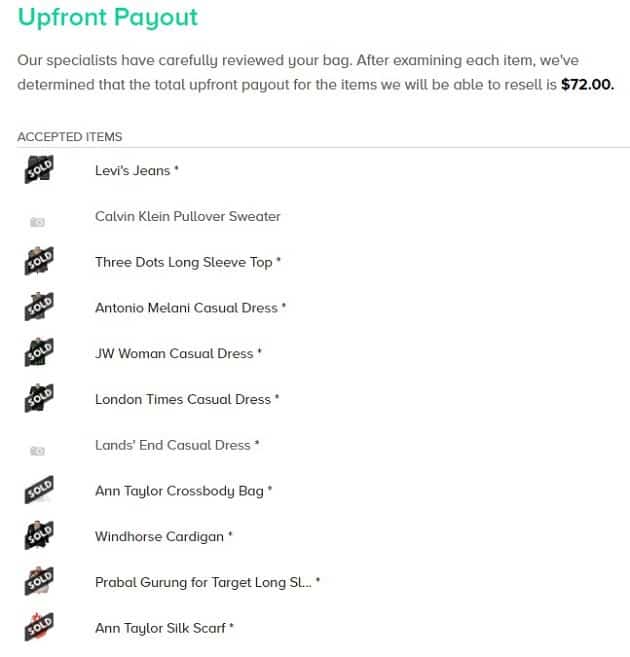Click the Upfront Payout heading

coord(108,18)
